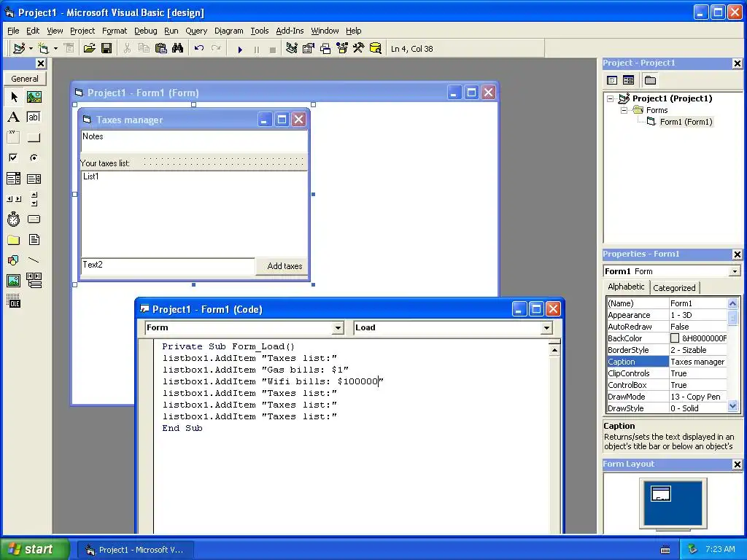Select the OptionButton tool in toolbox
Viewport: 747px width, 560px height.
point(34,157)
